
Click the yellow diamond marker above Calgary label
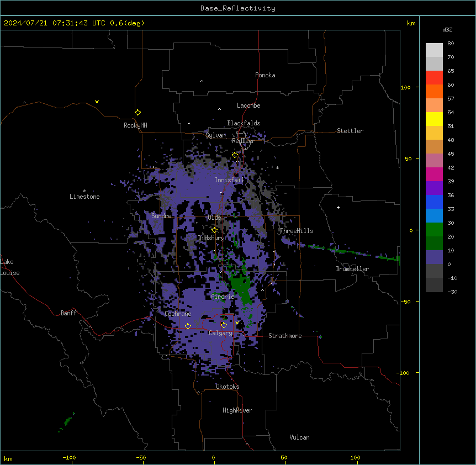pyautogui.click(x=224, y=325)
